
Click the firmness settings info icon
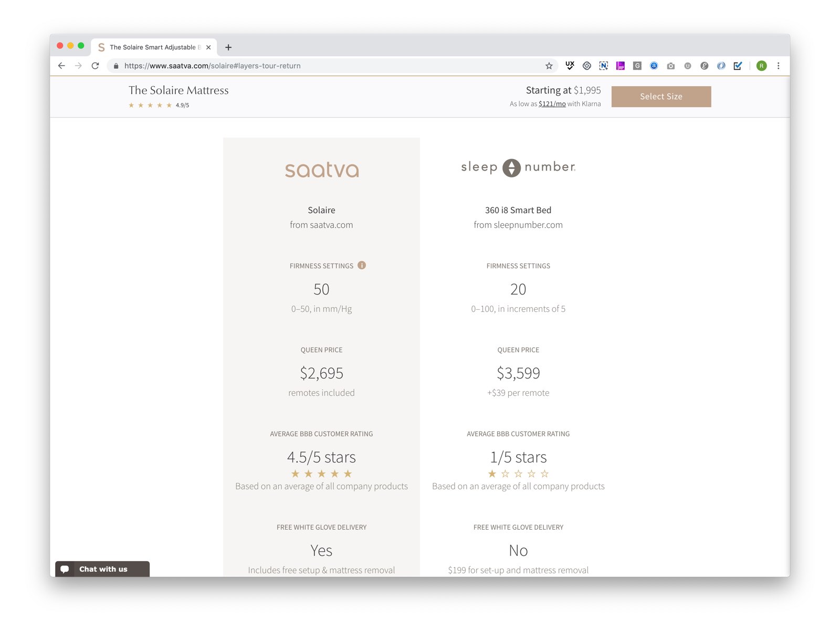tap(362, 265)
